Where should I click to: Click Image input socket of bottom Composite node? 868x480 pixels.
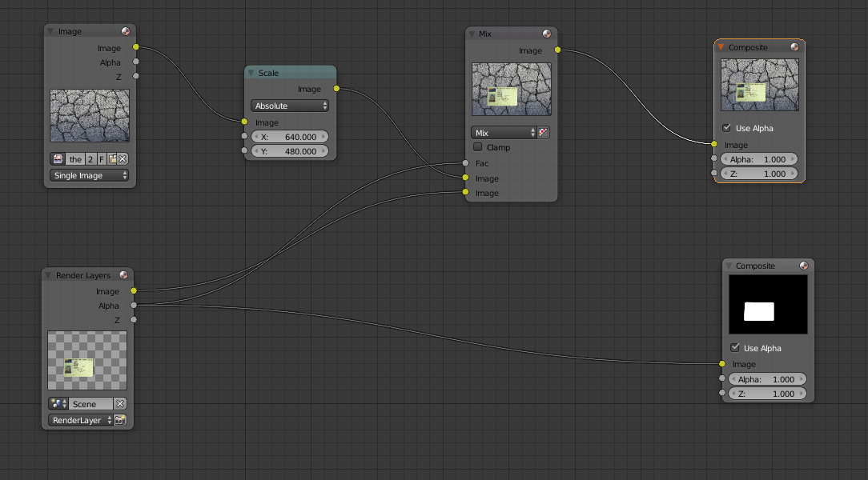721,364
